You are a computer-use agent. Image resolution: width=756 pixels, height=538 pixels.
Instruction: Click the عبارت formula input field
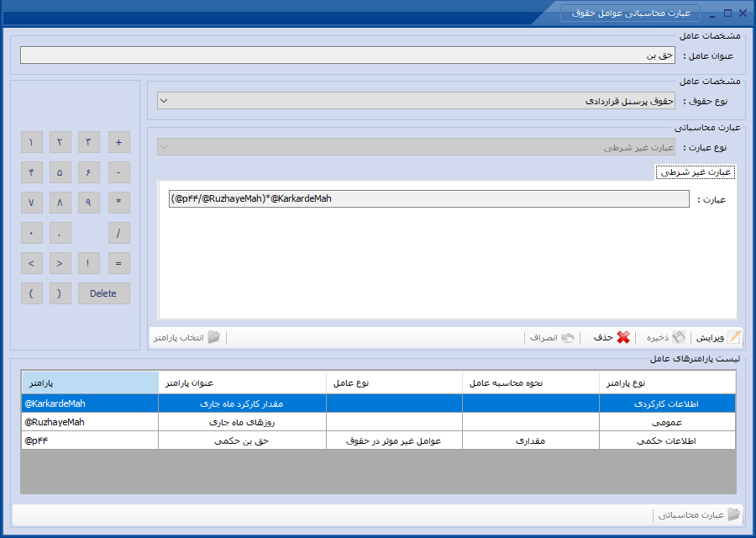(428, 198)
